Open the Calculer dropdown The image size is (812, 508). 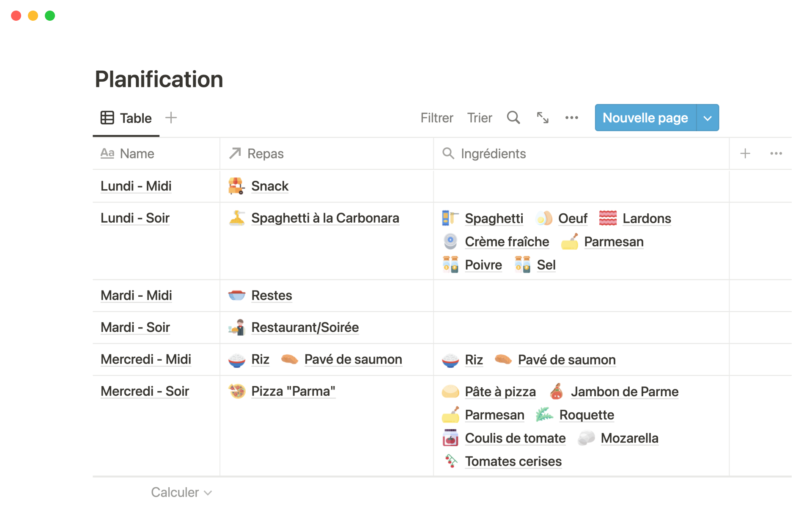[181, 492]
